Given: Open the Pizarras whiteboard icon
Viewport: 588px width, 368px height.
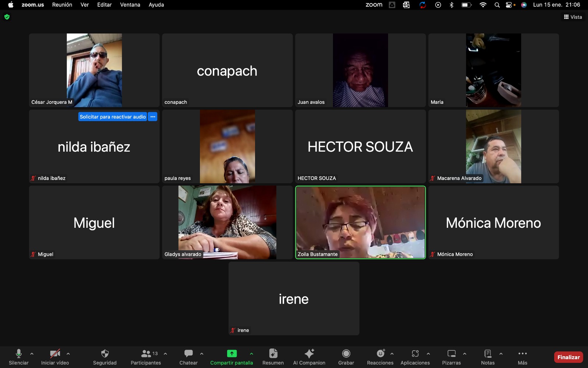Looking at the screenshot, I should coord(451,354).
